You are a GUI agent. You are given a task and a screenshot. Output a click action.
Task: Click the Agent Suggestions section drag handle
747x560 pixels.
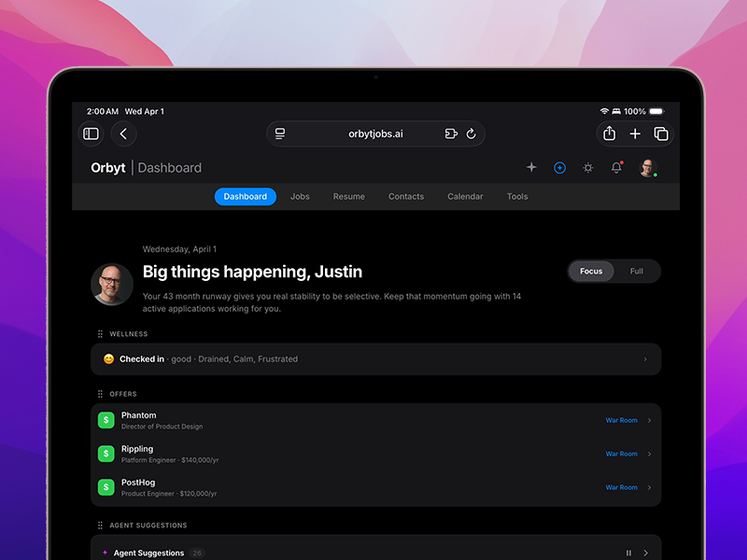tap(100, 525)
